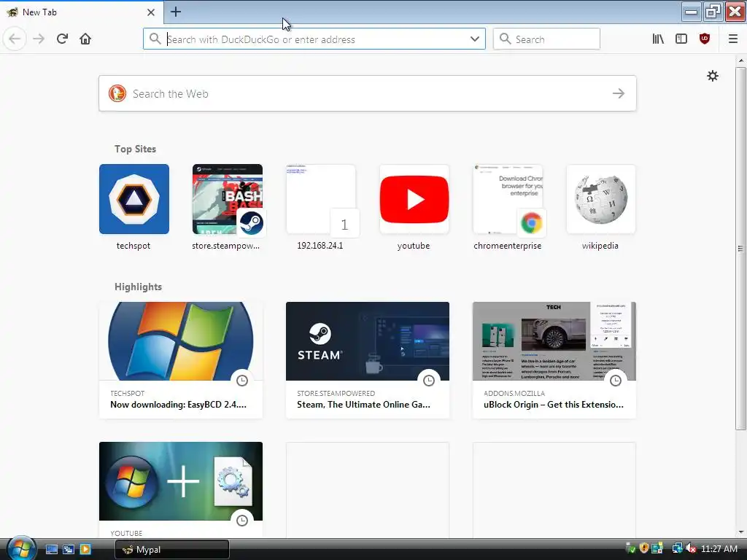Click the toolbar Search box
Screen dimensions: 747x560
point(546,39)
